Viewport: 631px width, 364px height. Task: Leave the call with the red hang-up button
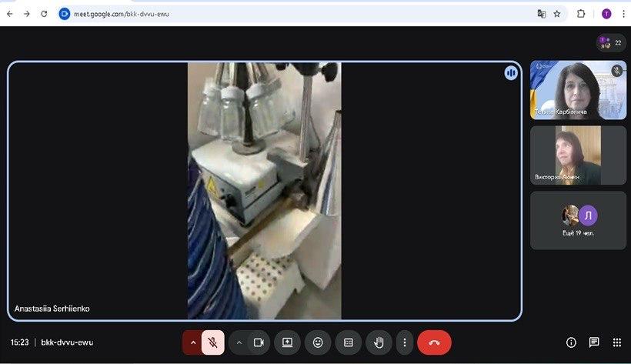point(434,342)
